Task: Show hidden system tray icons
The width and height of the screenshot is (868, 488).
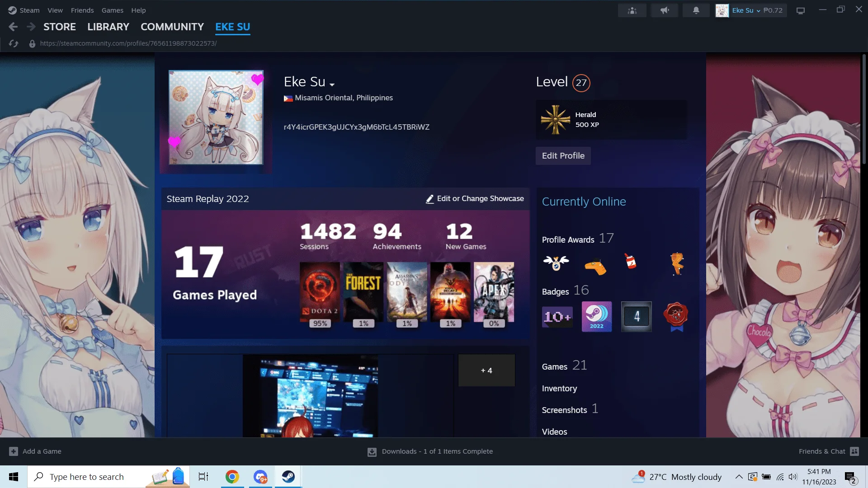Action: click(739, 477)
